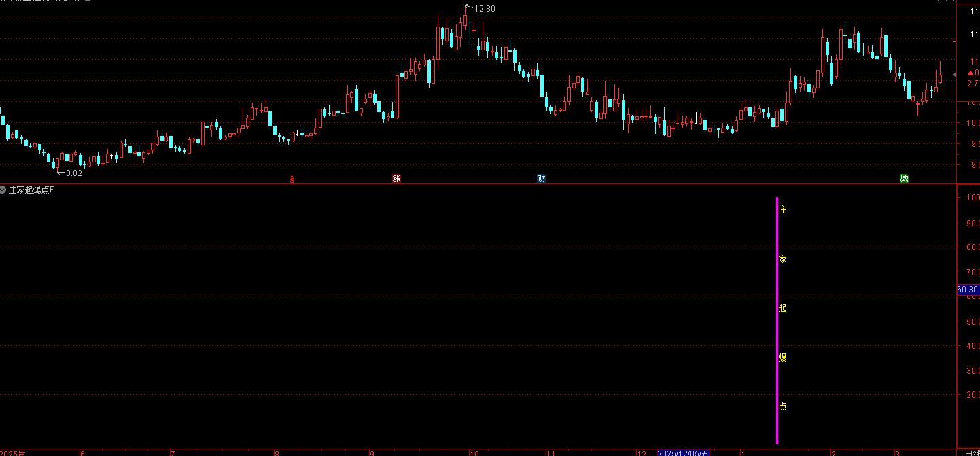Viewport: 980px width, 456px height.
Task: Click the magenta 庄家起爆点 signal line
Action: tap(777, 320)
